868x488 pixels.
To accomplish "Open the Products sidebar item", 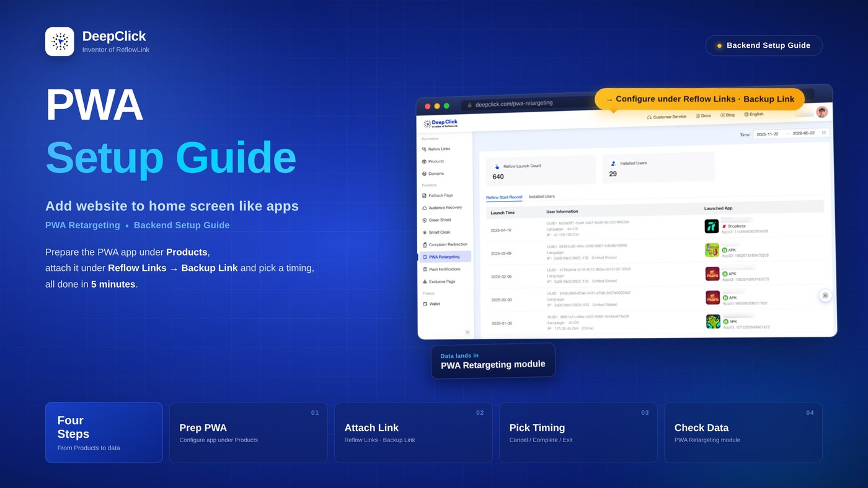I will (433, 161).
